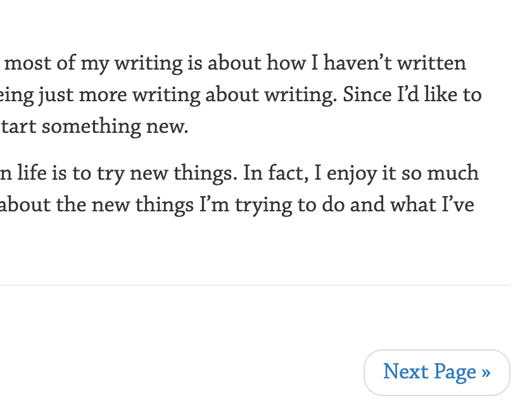Click the word "most" starting the first line
The image size is (532, 410).
[x=28, y=63]
